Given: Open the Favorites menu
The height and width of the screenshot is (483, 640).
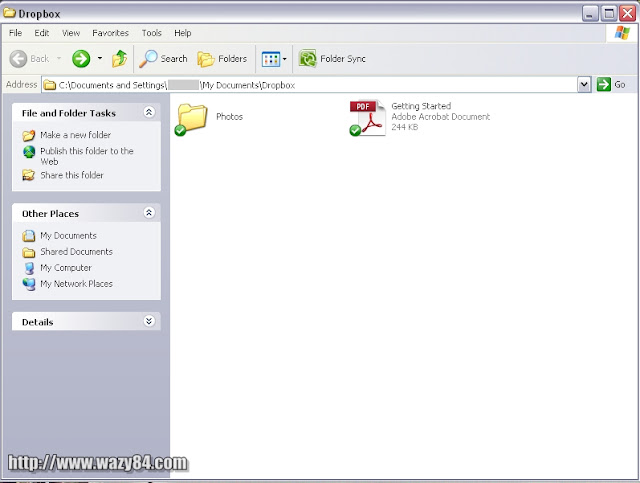Looking at the screenshot, I should pos(110,33).
